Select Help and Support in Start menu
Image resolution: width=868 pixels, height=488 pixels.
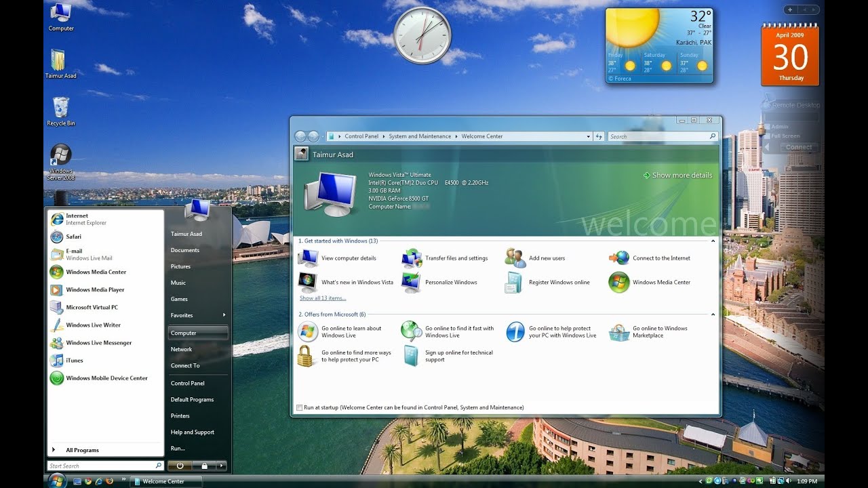point(193,432)
